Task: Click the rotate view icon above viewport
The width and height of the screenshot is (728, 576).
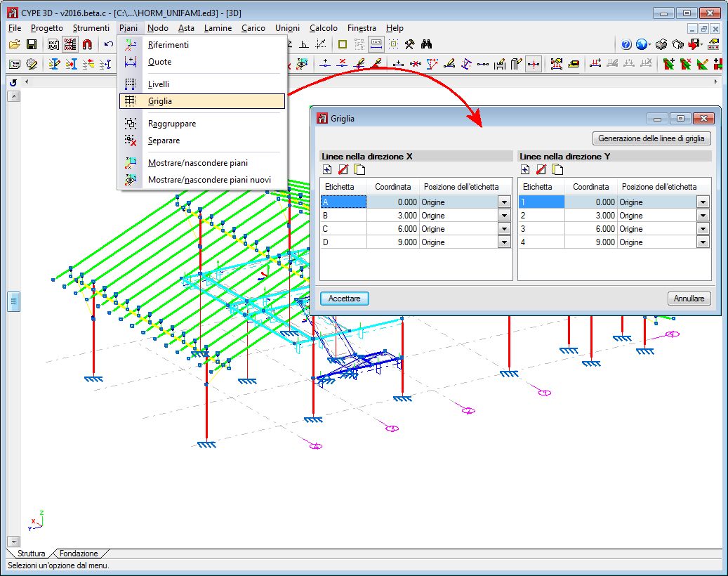Action: coord(13,83)
